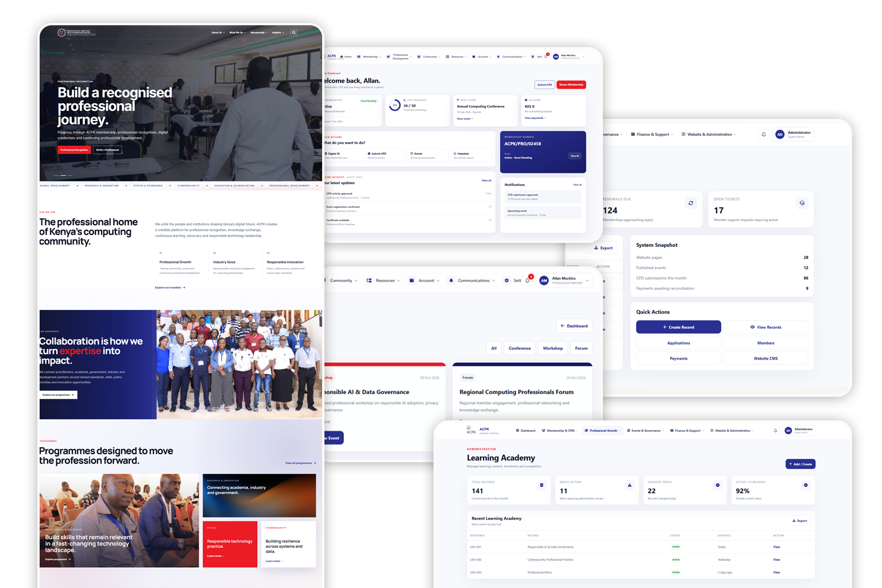
Task: Click Add / Create in Learning Academy
Action: pos(800,464)
